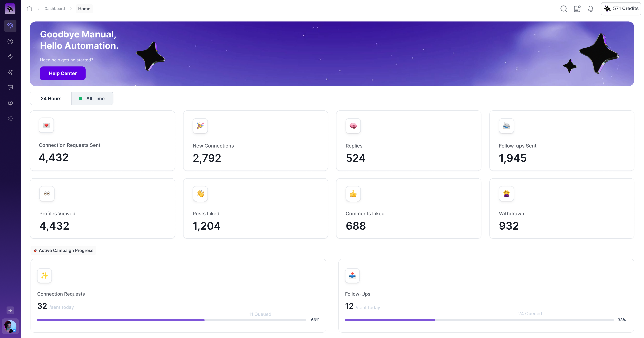Click the settings gear in sidebar
644x338 pixels.
pos(10,119)
